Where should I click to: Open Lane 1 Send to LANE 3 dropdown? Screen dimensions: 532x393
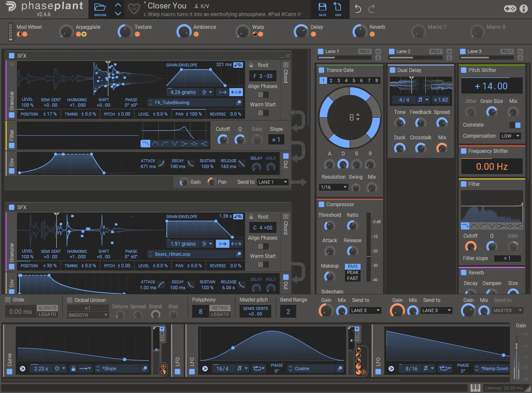(x=366, y=310)
